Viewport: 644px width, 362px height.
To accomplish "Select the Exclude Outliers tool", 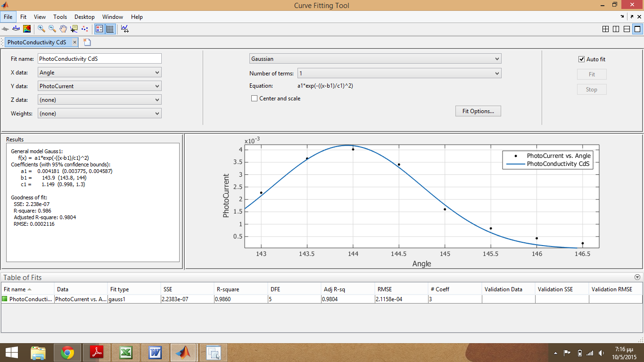I will point(85,29).
